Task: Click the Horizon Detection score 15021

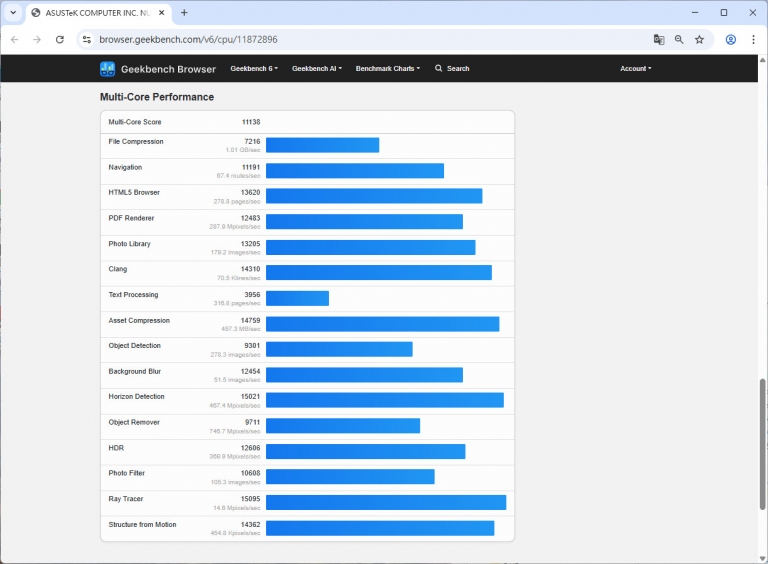Action: 250,397
